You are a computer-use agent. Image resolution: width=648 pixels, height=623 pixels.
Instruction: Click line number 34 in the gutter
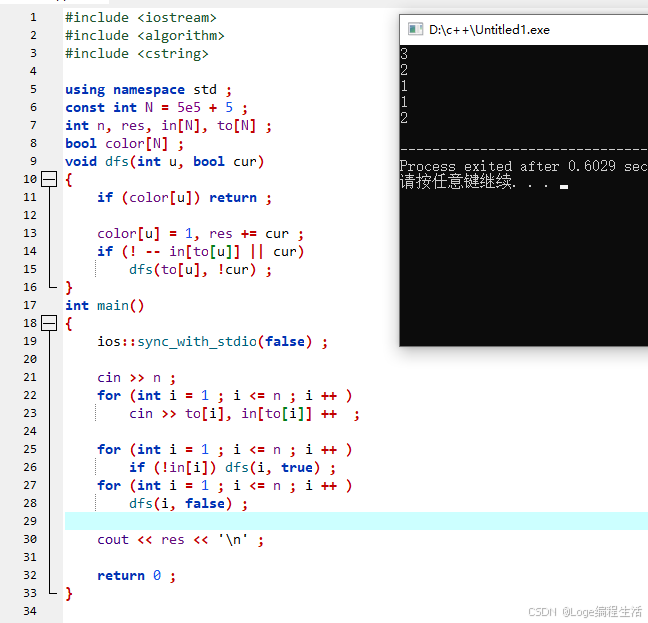click(x=30, y=611)
